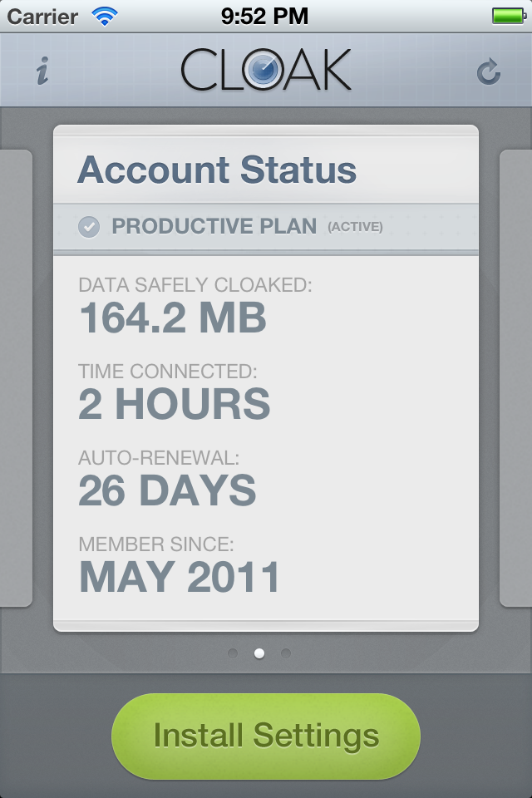Tap the Productive Plan label

(x=214, y=226)
